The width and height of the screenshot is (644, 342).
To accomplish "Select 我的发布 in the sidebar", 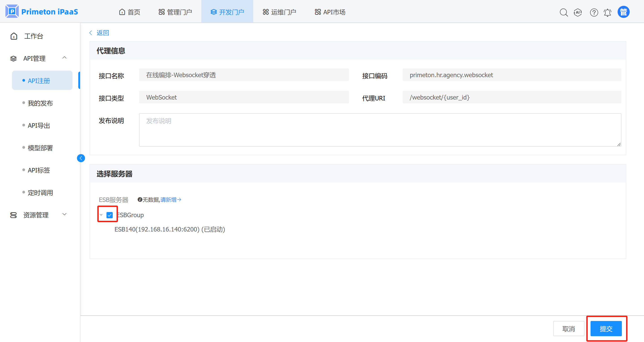I will tap(40, 103).
